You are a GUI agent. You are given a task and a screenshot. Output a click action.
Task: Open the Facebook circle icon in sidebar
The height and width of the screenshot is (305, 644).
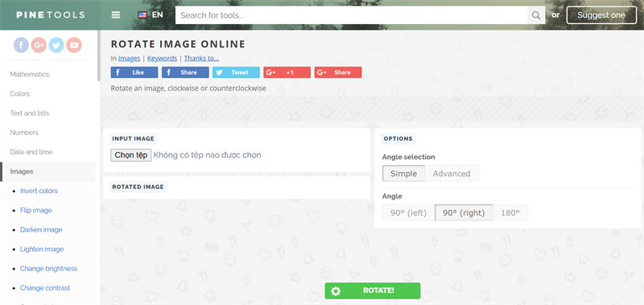(x=22, y=45)
